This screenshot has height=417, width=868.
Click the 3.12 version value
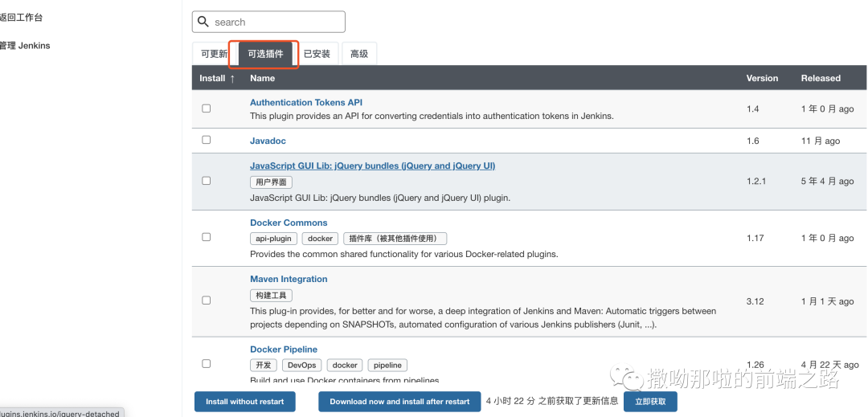(755, 301)
